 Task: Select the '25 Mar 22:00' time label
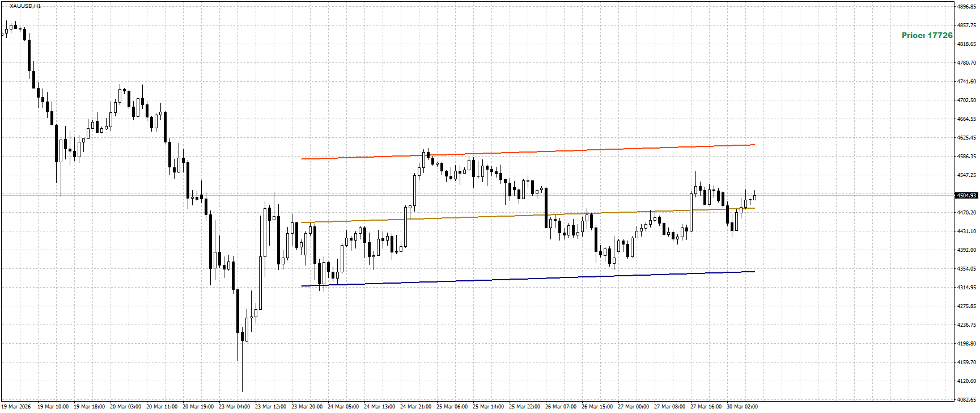(524, 407)
